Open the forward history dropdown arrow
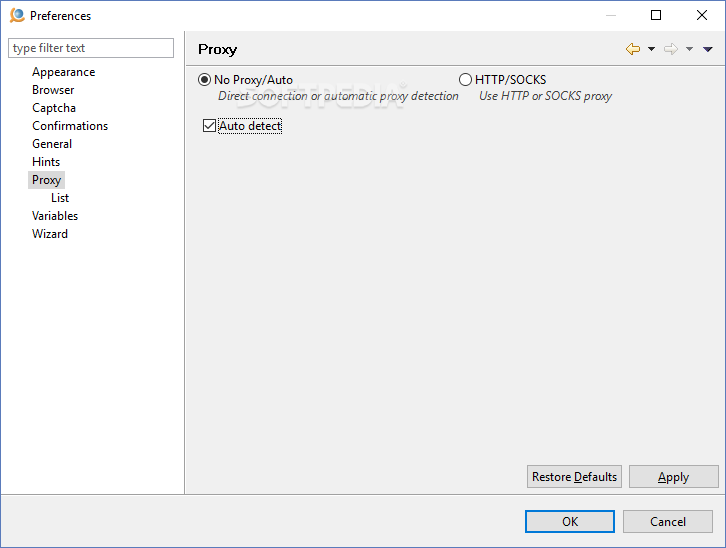 point(689,49)
